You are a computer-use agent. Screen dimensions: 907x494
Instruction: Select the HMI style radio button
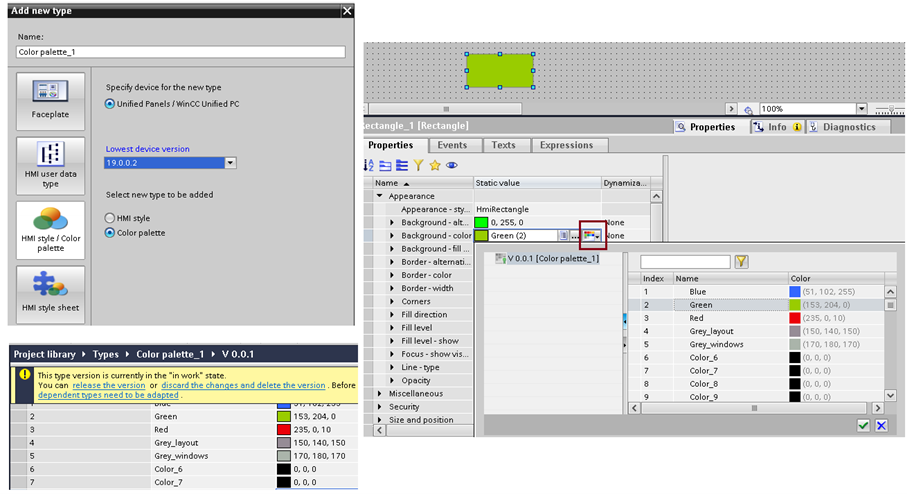pos(111,218)
